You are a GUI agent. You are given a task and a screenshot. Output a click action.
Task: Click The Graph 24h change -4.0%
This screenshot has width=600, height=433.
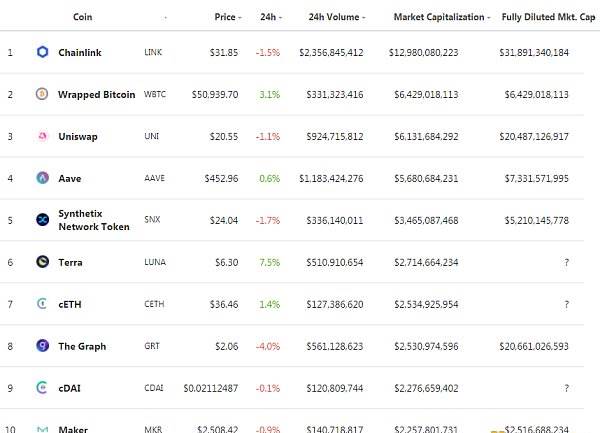click(268, 347)
